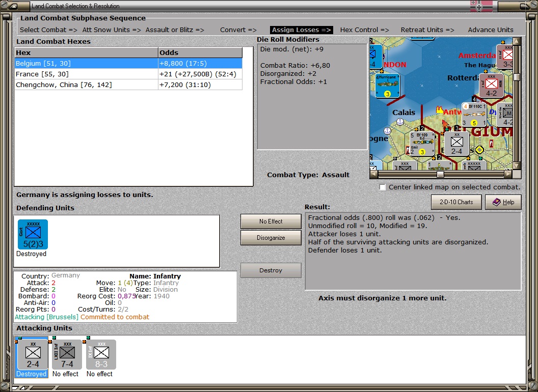Click the anchor port symbol at Calais

pos(400,121)
